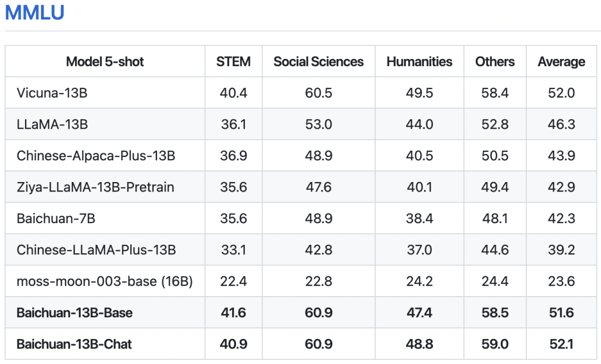Select the Social Sciences column header

pos(318,62)
